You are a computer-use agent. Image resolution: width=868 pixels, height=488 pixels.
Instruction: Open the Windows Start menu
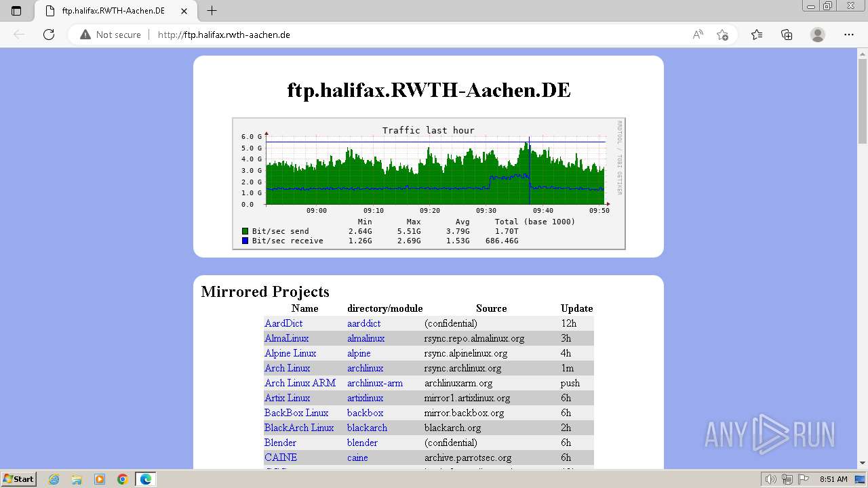(19, 479)
